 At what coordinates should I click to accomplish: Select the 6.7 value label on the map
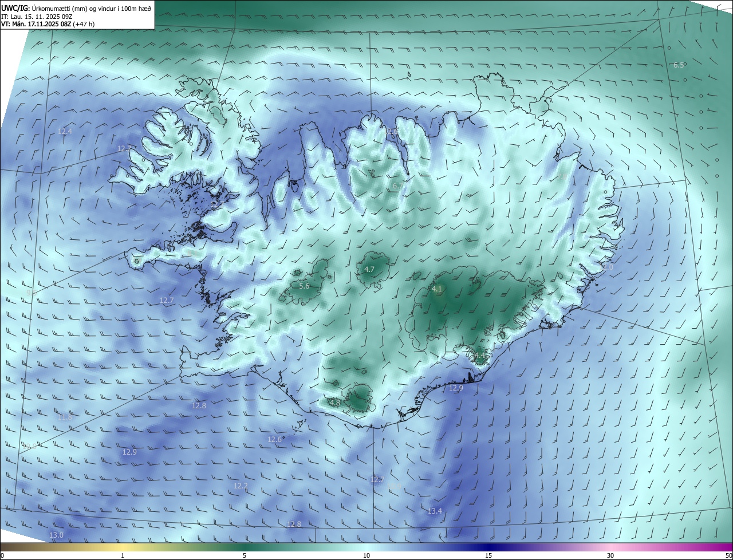pos(397,186)
